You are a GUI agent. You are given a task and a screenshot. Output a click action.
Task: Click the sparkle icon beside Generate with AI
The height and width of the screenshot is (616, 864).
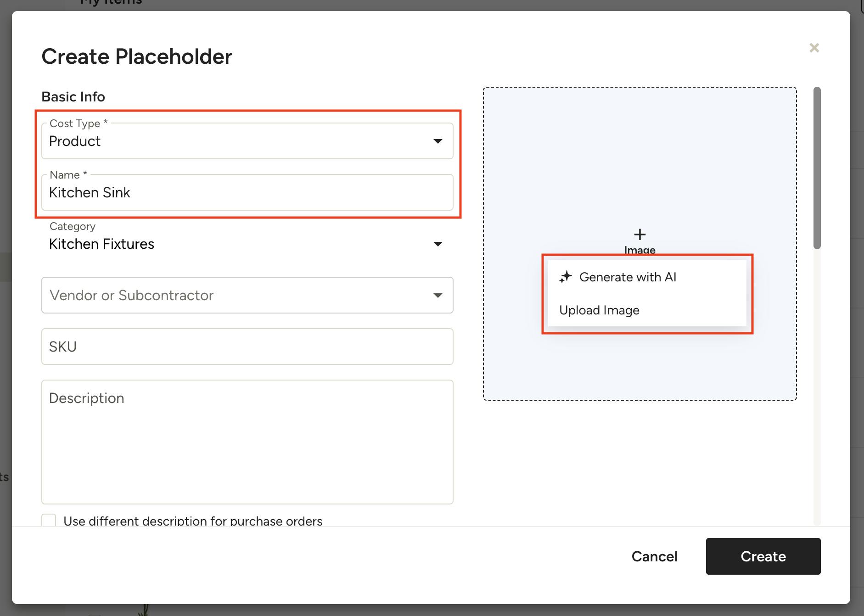566,277
